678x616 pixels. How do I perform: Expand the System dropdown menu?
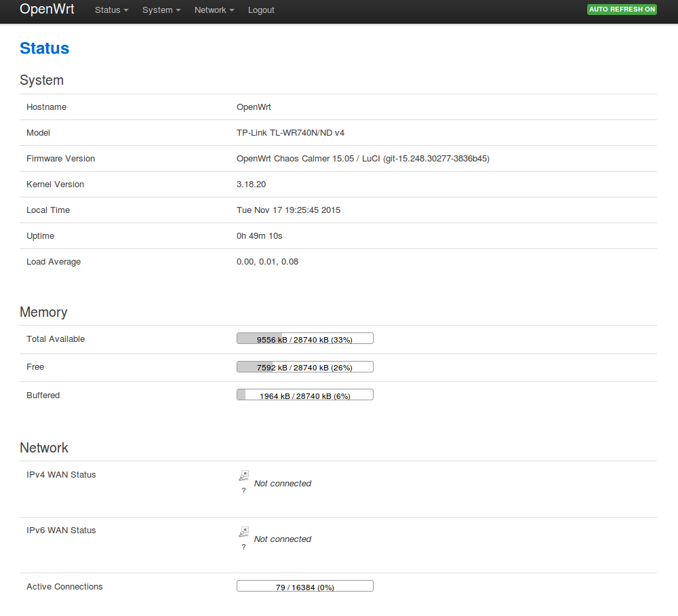(161, 10)
